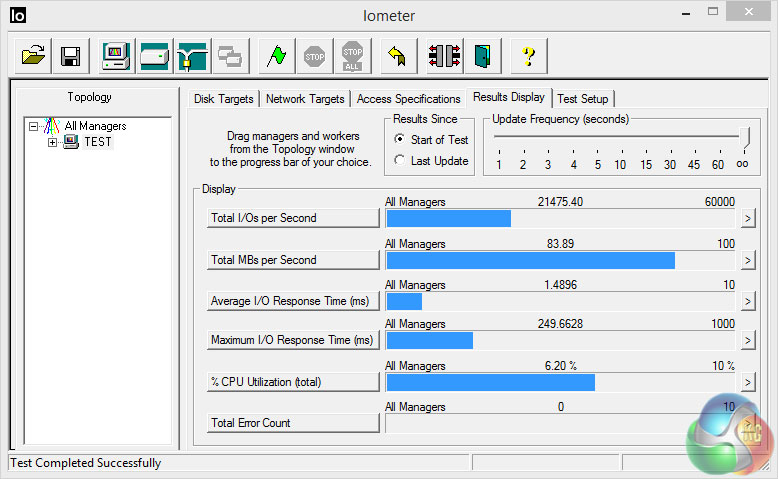Click the duplicate worker toolbar icon

(230, 56)
